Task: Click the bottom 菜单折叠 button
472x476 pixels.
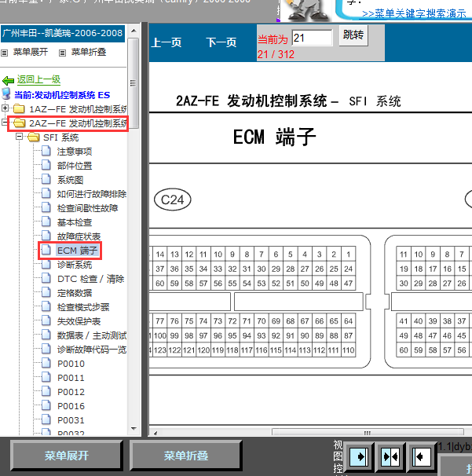Action: click(186, 456)
